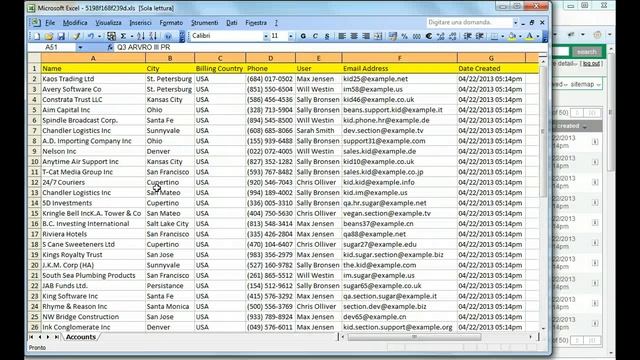Image resolution: width=640 pixels, height=360 pixels.
Task: Click the Borders icon
Action: coord(494,36)
